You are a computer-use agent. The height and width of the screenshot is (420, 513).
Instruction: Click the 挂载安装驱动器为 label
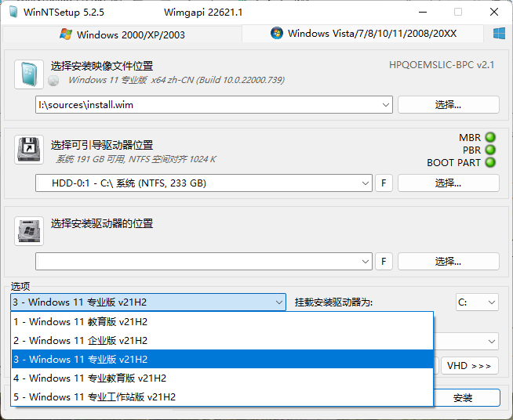tap(333, 302)
